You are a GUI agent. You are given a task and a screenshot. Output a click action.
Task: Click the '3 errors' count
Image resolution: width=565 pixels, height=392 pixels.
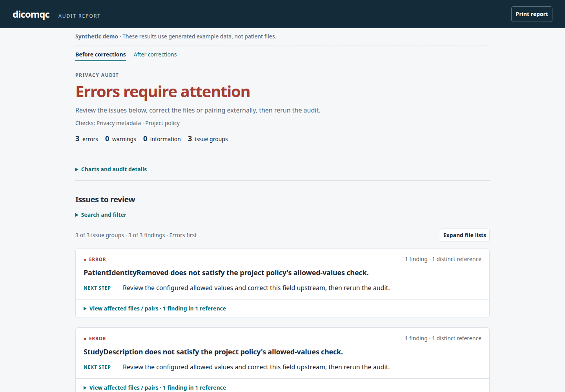pos(87,139)
